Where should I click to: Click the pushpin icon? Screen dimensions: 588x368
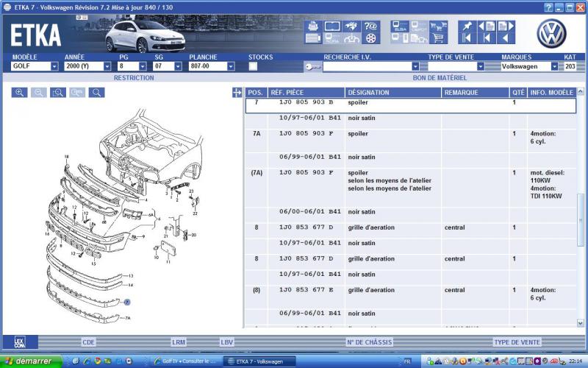tap(467, 26)
